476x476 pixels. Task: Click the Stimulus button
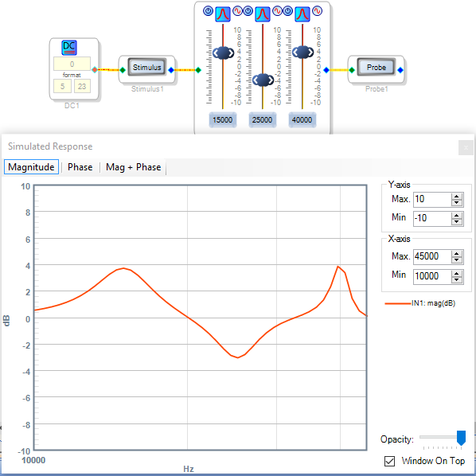pos(147,68)
